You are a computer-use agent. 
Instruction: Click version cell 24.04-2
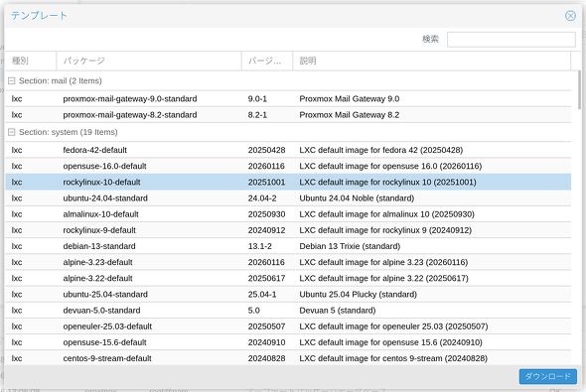262,198
